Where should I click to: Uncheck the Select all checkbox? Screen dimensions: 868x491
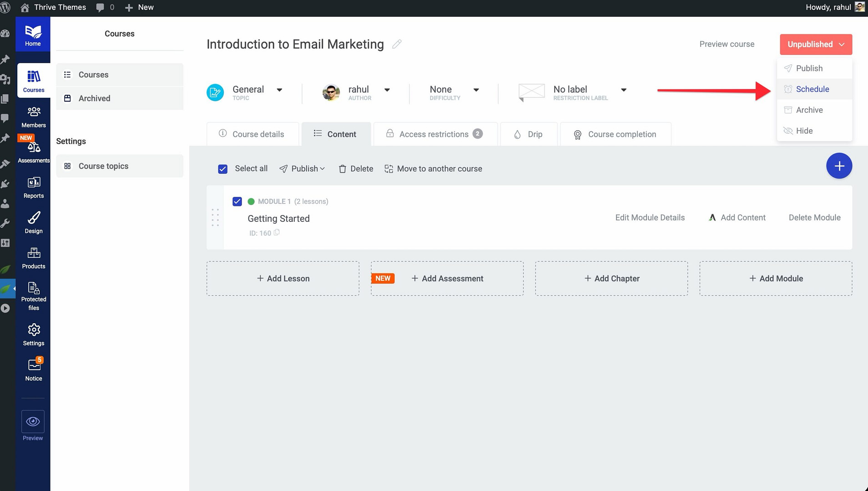223,169
